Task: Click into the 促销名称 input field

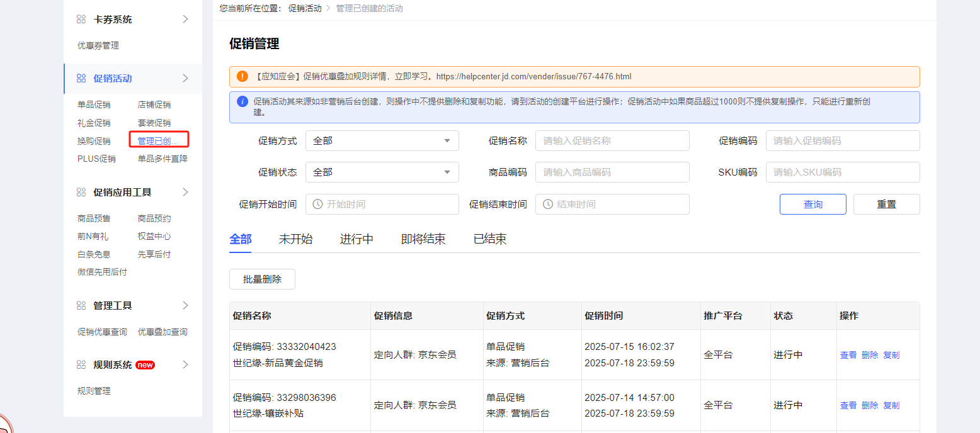Action: click(x=612, y=141)
